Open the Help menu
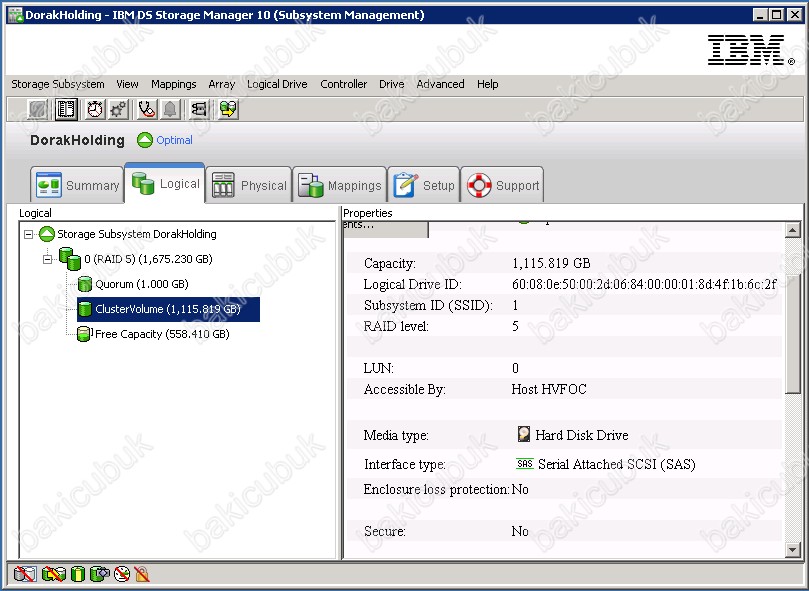Viewport: 809px width, 591px height. point(487,84)
